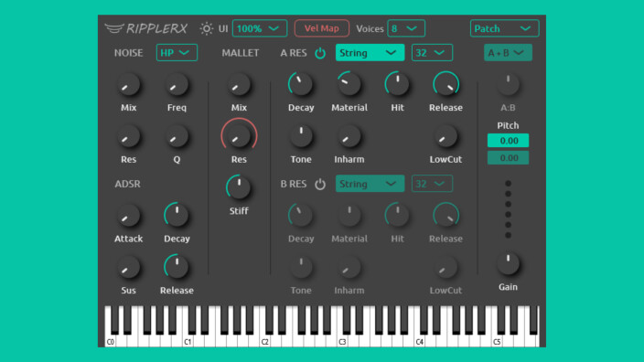Click the Mallet Stiff knob

point(239,187)
